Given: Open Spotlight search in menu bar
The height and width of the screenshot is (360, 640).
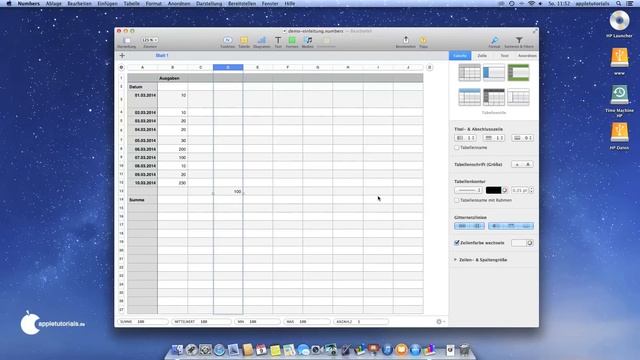Looking at the screenshot, I should [619, 3].
